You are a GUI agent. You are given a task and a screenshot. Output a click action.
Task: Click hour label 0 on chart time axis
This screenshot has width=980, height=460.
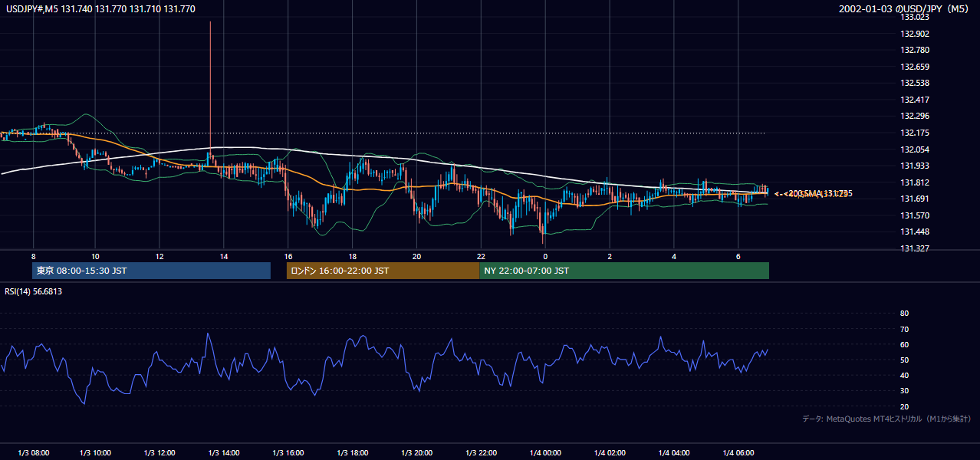545,255
